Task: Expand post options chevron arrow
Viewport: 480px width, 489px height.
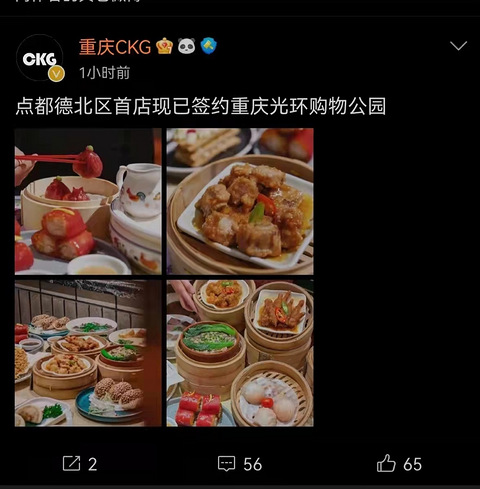Action: click(458, 46)
